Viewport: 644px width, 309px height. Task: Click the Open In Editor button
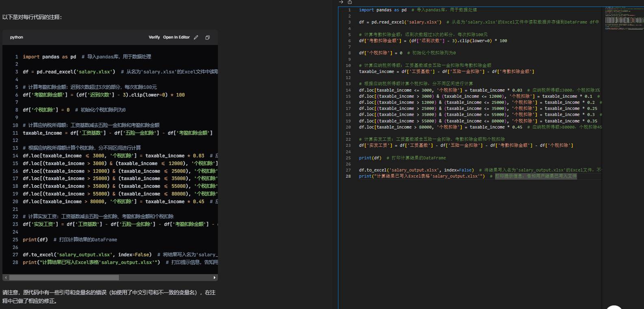pos(177,37)
